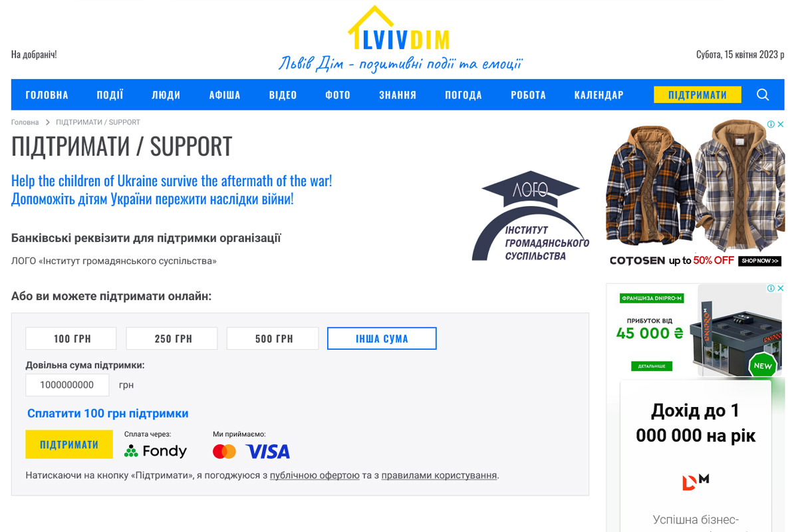Click the Mastercard logo
The height and width of the screenshot is (532, 798).
[x=224, y=452]
